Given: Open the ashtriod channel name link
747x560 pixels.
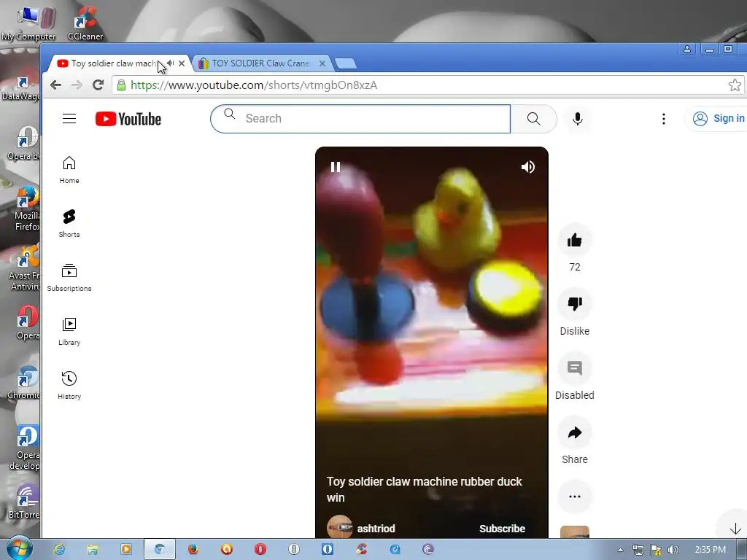Looking at the screenshot, I should [376, 529].
